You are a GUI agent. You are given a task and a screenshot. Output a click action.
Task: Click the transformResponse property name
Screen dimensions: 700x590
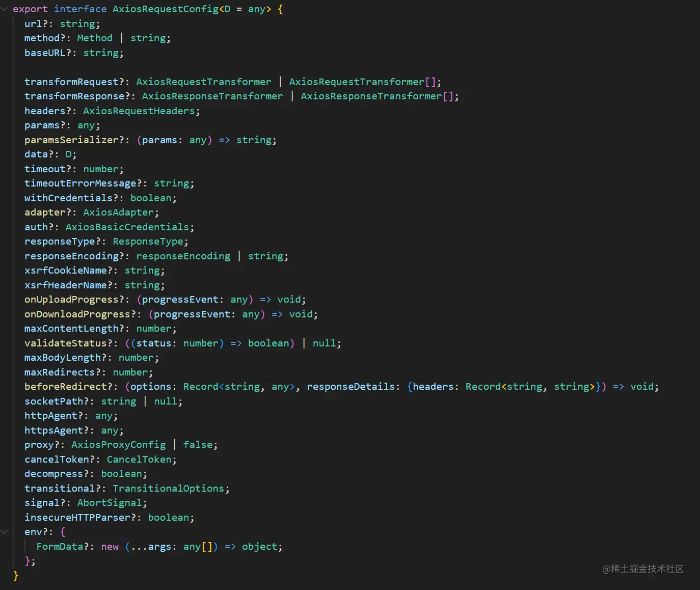[74, 96]
